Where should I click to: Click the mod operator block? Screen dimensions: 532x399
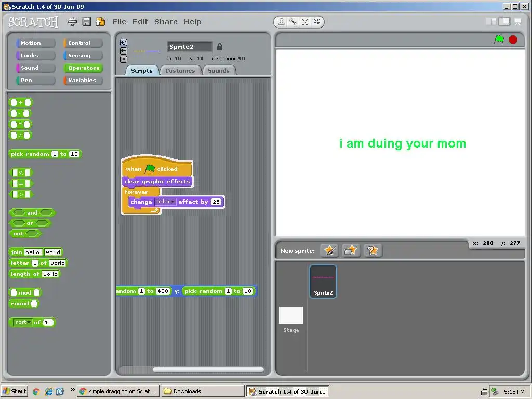tap(25, 292)
